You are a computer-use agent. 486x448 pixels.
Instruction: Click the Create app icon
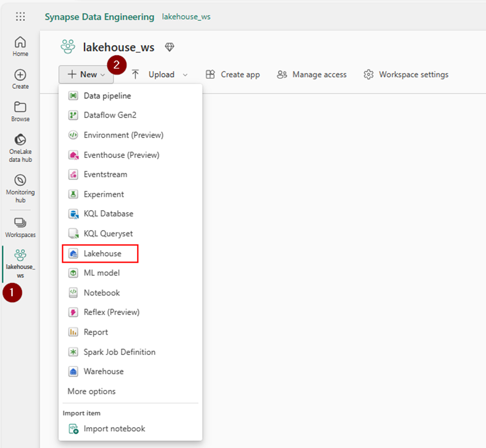pyautogui.click(x=210, y=74)
